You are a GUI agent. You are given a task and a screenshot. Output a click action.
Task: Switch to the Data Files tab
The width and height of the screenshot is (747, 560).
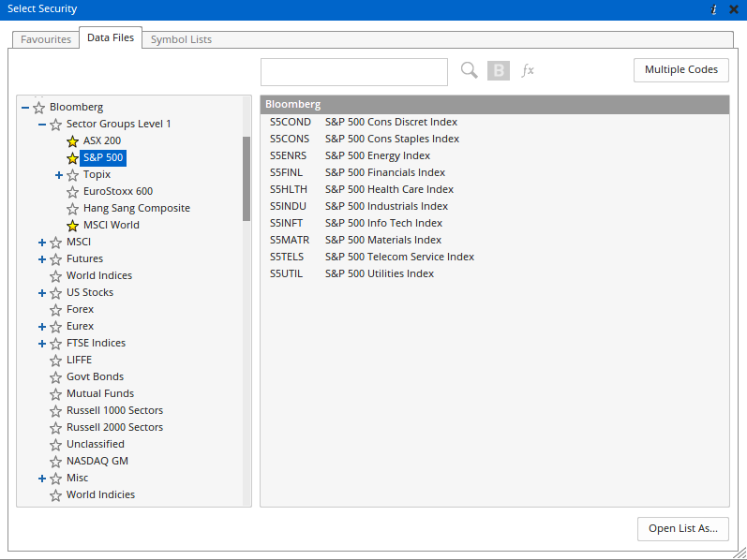point(111,37)
